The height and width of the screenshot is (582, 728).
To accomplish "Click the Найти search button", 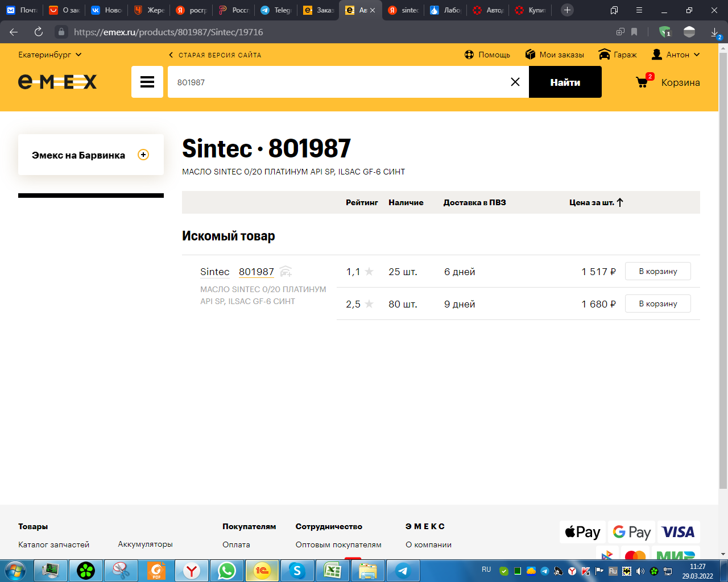I will click(565, 82).
